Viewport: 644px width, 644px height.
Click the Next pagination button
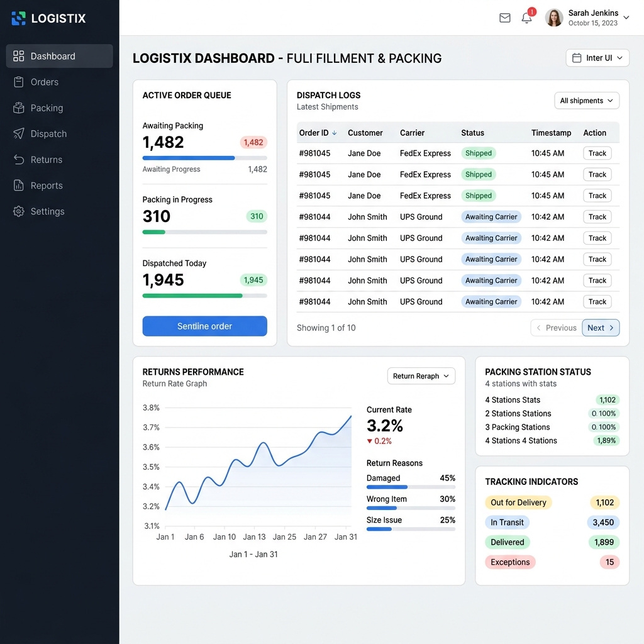pyautogui.click(x=601, y=328)
